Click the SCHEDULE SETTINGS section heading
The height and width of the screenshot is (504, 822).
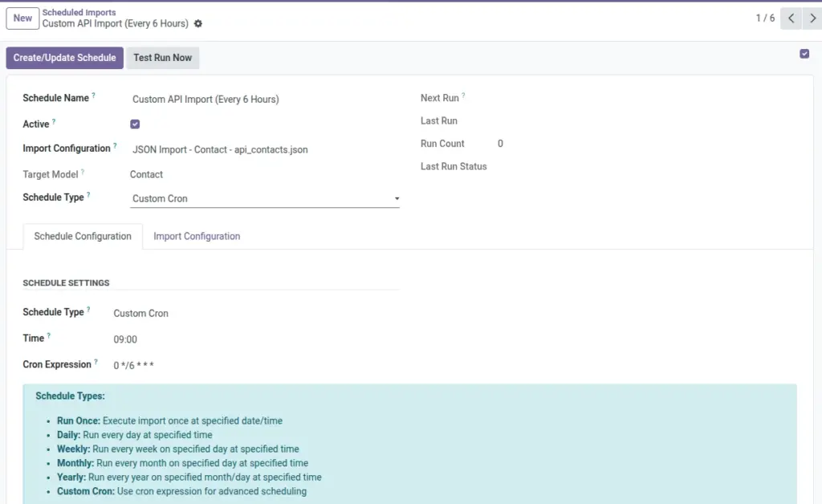click(x=66, y=283)
